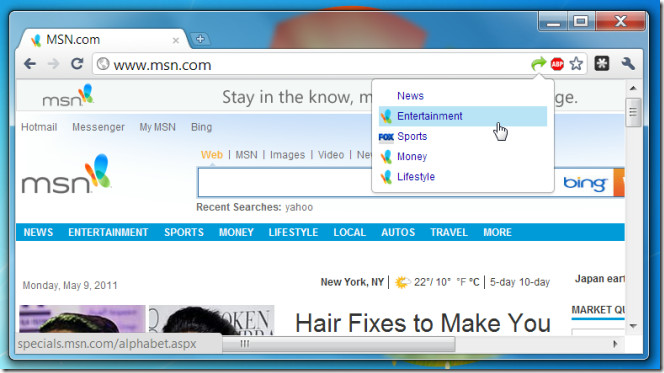Open MONEY in the blue navigation bar
This screenshot has height=373, width=664.
(236, 232)
